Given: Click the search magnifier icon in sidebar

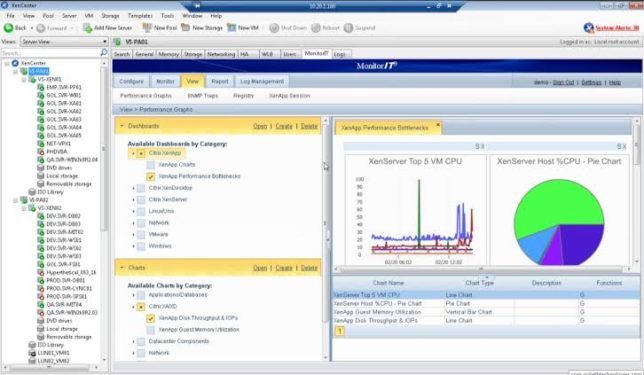Looking at the screenshot, I should pyautogui.click(x=104, y=53).
